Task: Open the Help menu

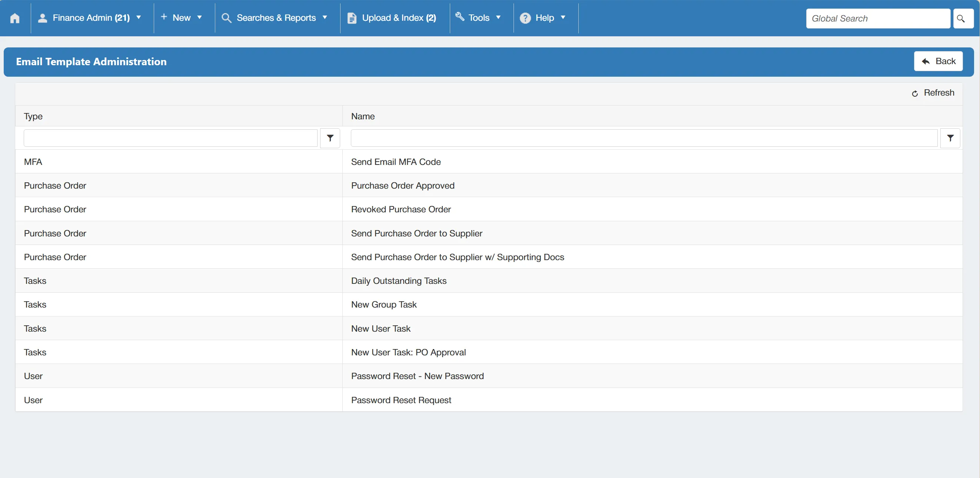Action: pos(545,18)
